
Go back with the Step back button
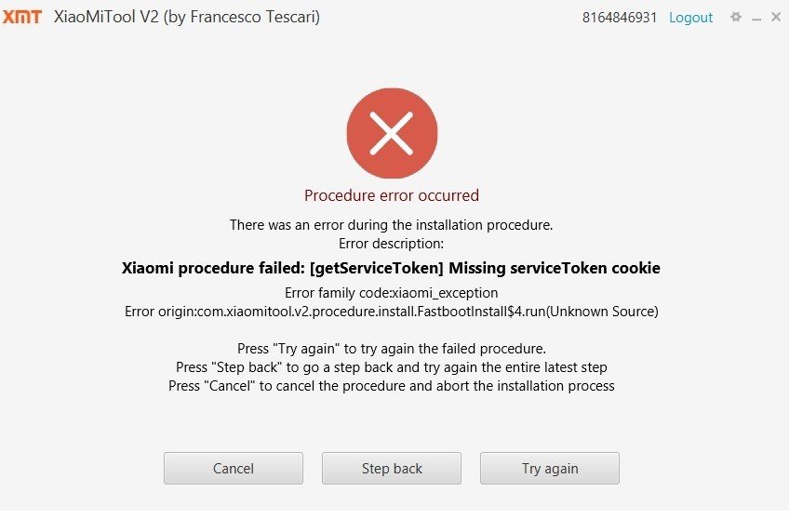[x=392, y=469]
